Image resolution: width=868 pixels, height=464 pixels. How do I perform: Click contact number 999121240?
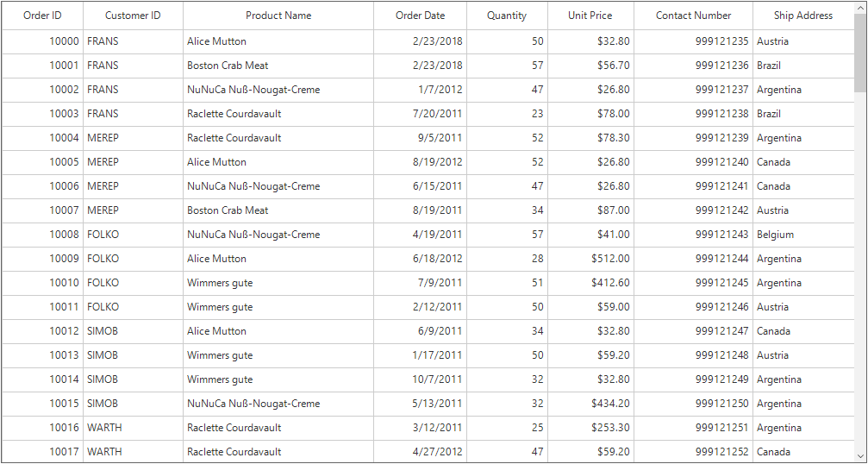click(694, 162)
